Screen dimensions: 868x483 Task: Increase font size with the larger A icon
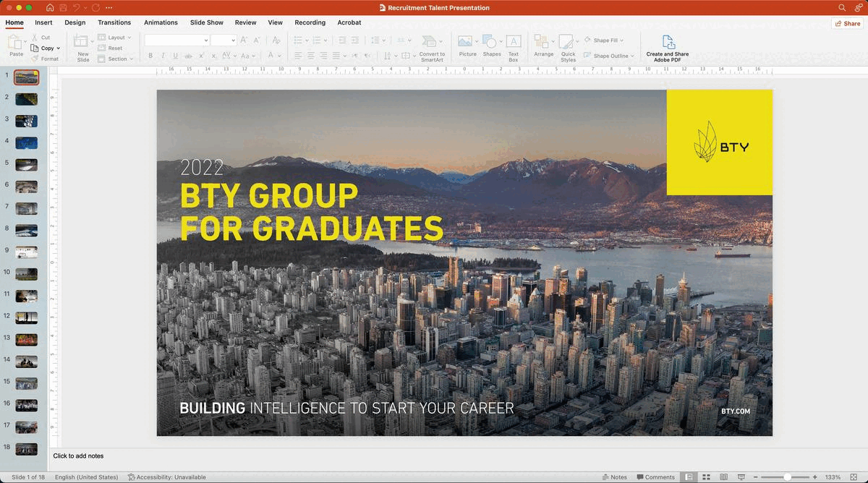244,40
